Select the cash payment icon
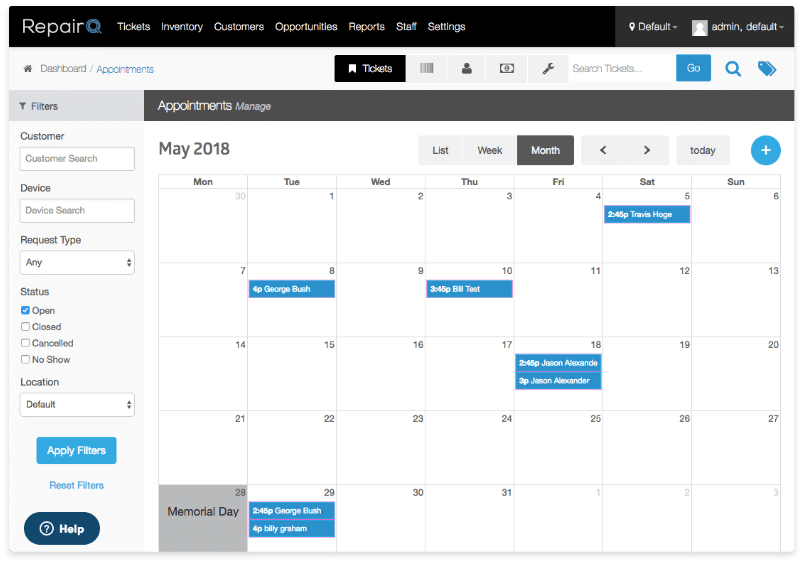This screenshot has width=804, height=564. pos(507,69)
